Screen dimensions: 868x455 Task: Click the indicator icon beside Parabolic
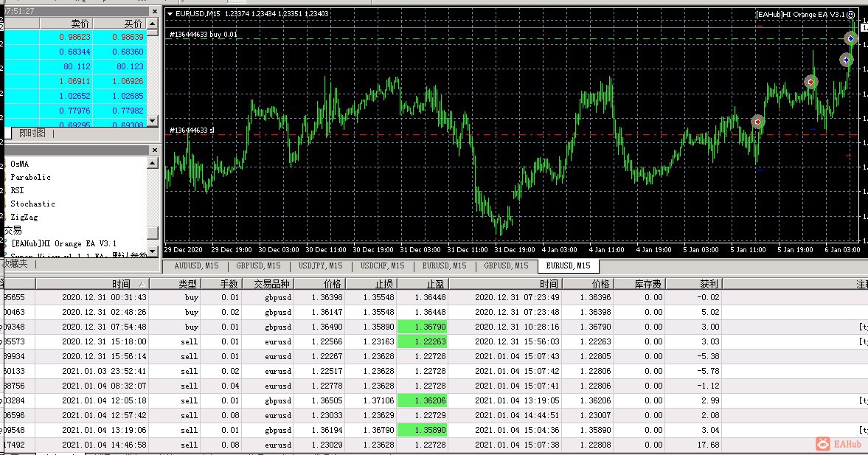[5, 177]
